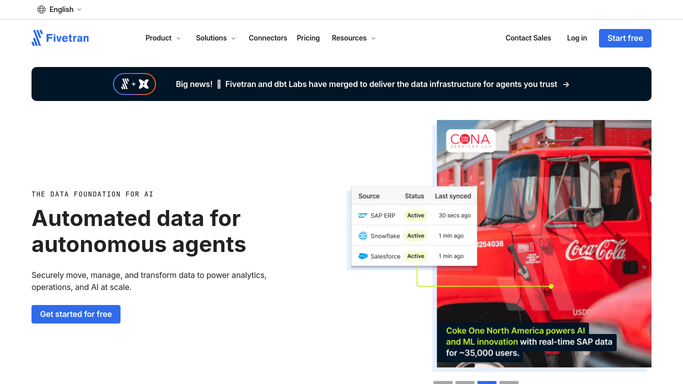This screenshot has height=384, width=683.
Task: Open the Fivetran and dbt Labs merger announcement
Action: 342,84
